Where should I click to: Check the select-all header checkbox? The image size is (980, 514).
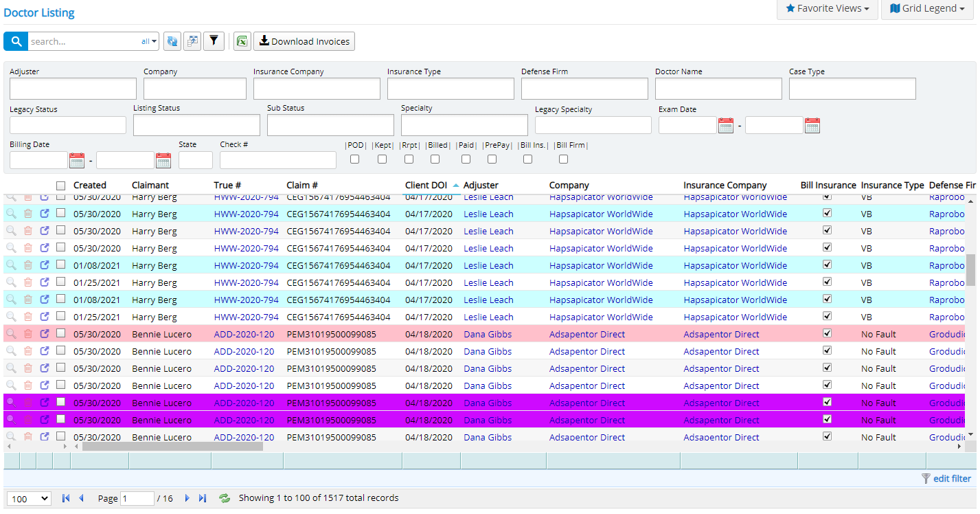click(x=61, y=186)
